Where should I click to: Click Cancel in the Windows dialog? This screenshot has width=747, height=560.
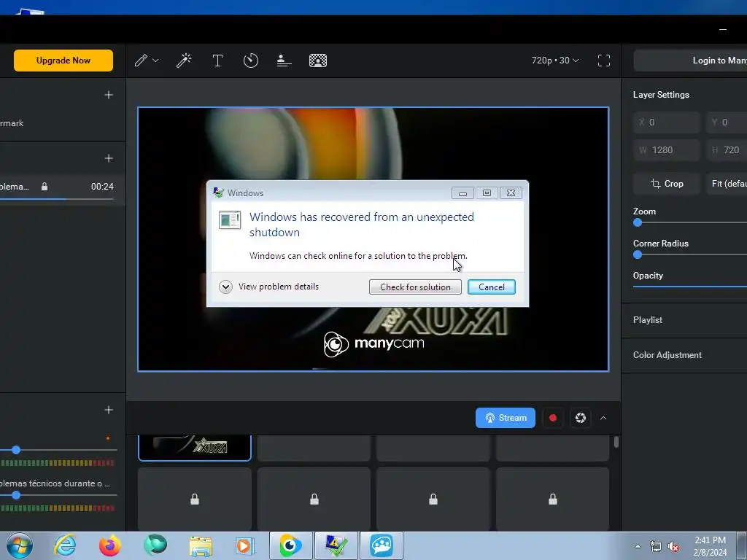(491, 287)
